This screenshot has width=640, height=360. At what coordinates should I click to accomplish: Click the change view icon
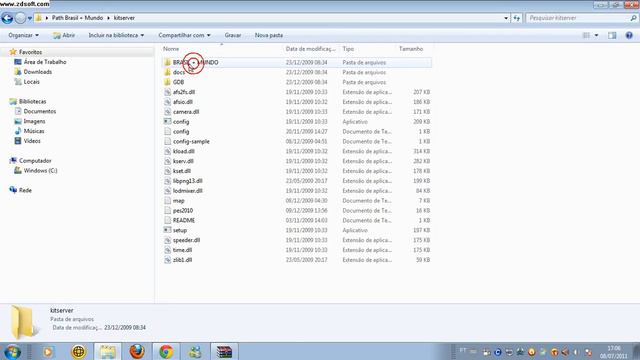pos(586,36)
